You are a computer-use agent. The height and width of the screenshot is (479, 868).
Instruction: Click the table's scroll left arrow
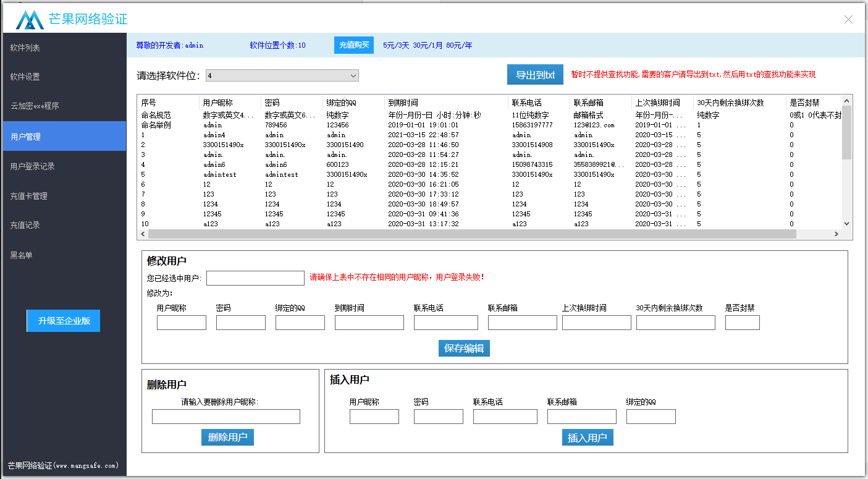143,234
